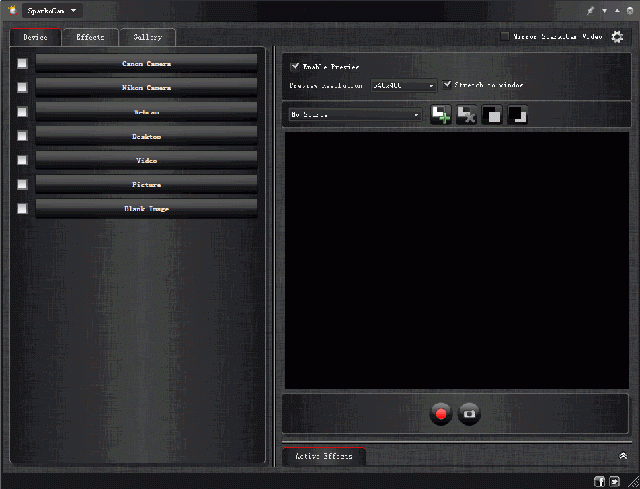Image resolution: width=640 pixels, height=489 pixels.
Task: Tick the checkbox beside Picture
Action: 22,184
